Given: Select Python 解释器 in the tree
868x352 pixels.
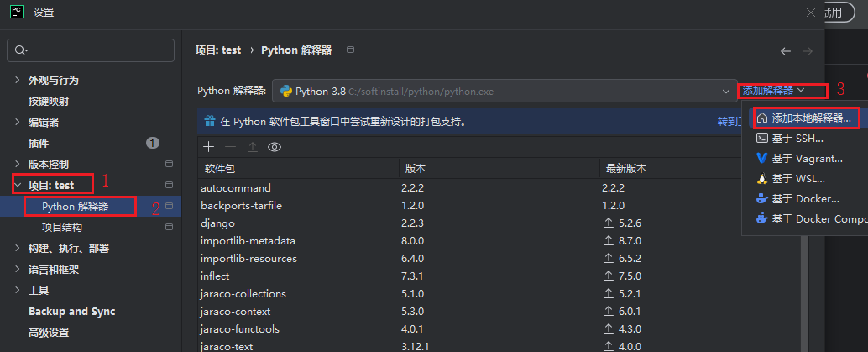Looking at the screenshot, I should [76, 206].
